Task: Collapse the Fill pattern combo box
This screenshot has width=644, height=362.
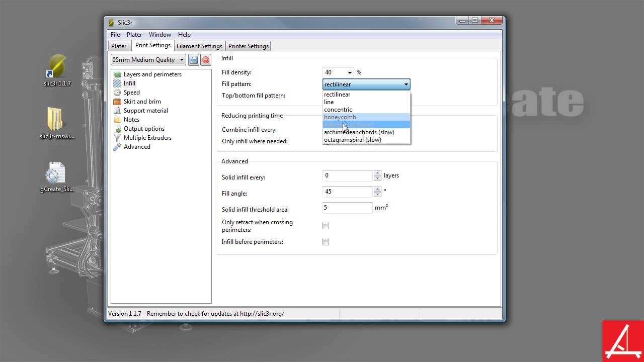Action: point(366,84)
